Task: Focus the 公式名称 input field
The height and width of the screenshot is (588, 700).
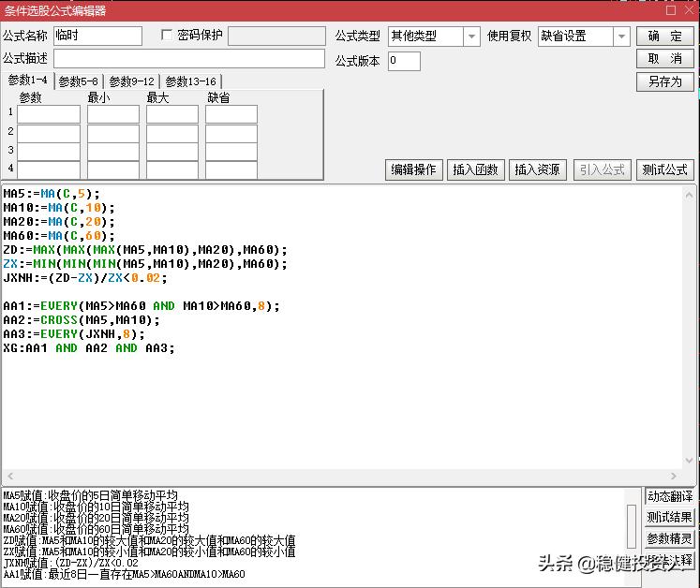Action: (x=97, y=36)
